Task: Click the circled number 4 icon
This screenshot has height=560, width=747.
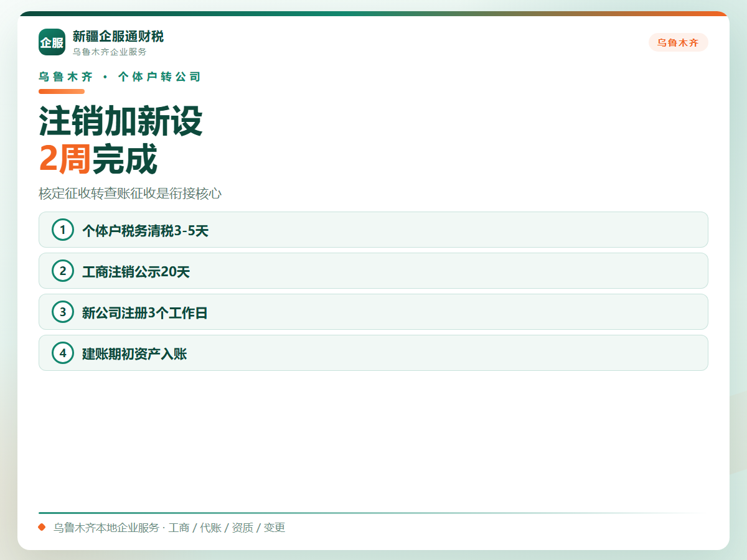Action: tap(63, 353)
